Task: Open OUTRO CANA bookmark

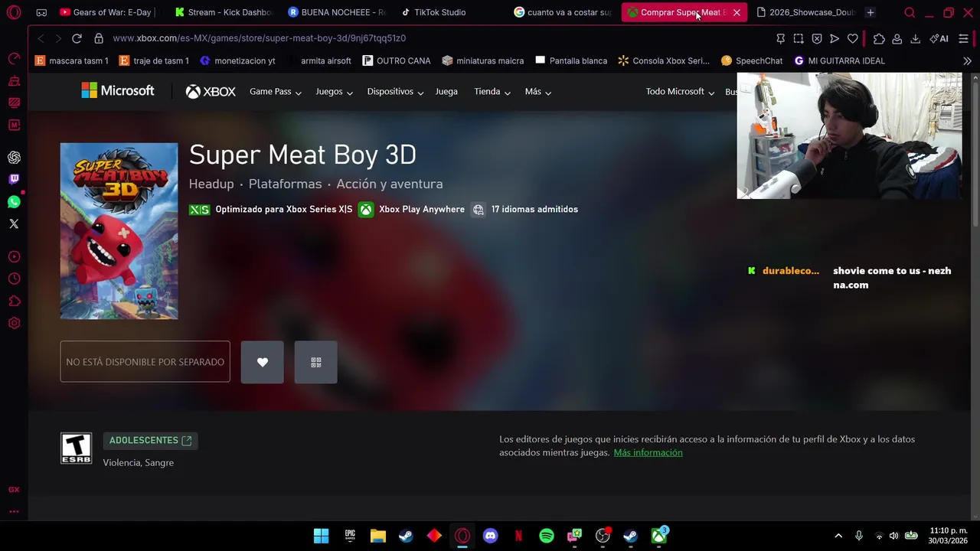Action: point(397,60)
